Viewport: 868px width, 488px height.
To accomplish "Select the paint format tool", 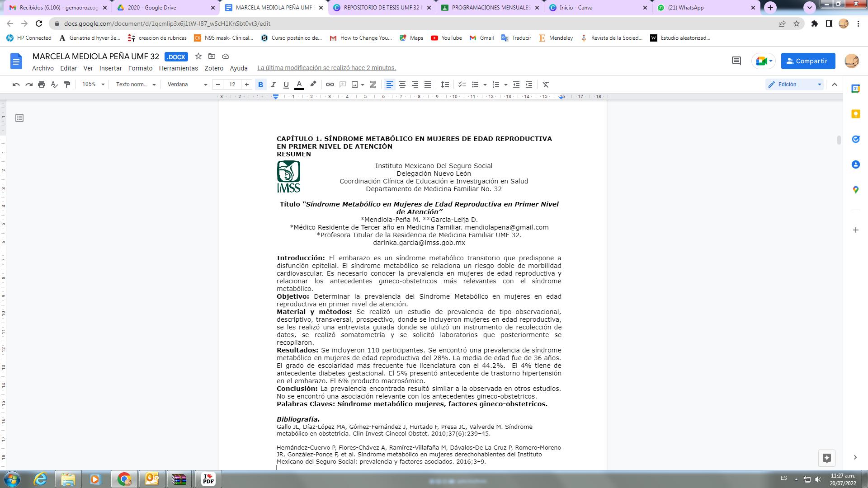I will pos(67,84).
